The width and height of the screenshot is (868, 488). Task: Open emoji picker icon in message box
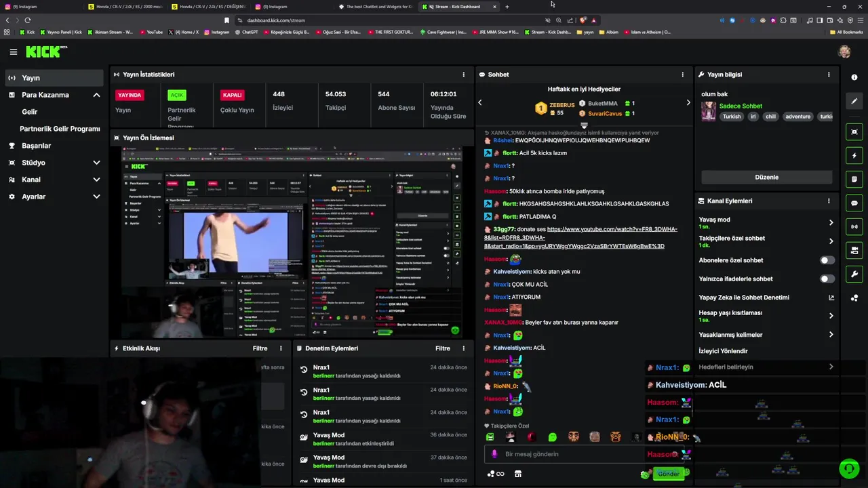tap(675, 454)
